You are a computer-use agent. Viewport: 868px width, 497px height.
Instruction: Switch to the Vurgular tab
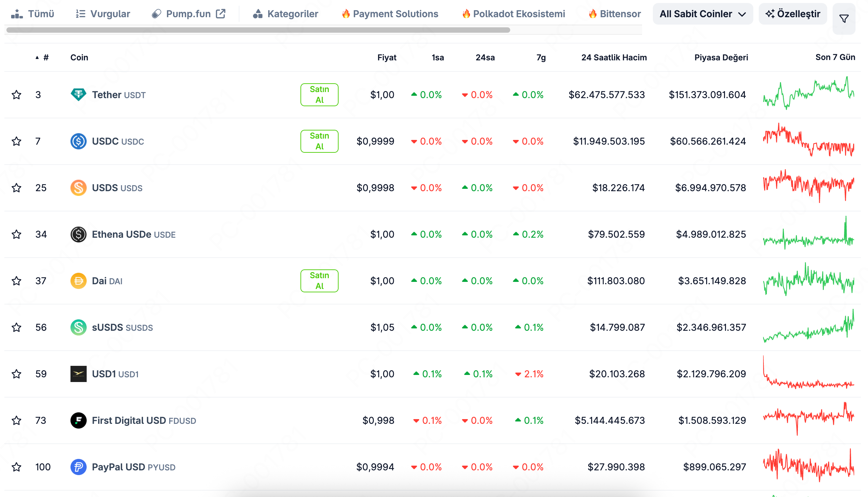(x=103, y=13)
